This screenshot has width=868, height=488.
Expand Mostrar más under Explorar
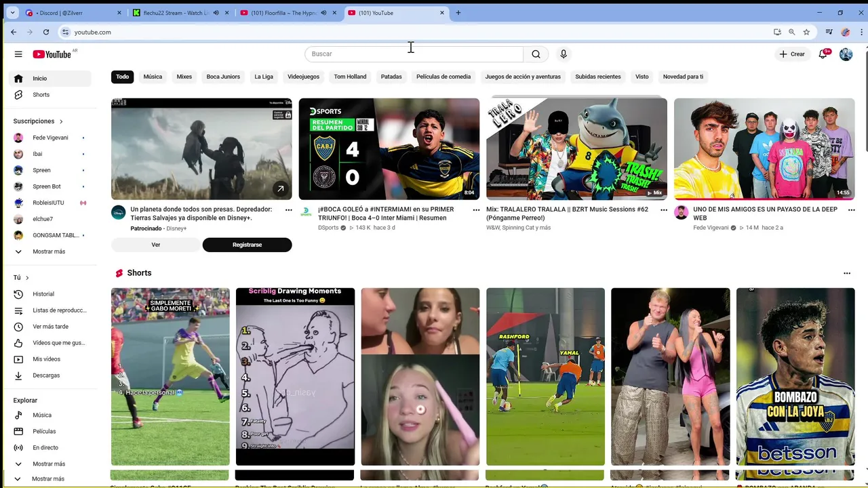(x=50, y=464)
